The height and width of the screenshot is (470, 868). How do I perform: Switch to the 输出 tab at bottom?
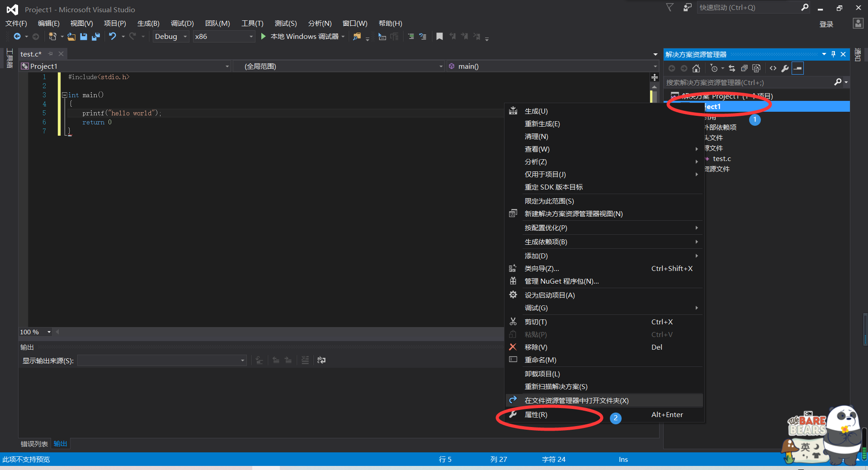(60, 444)
